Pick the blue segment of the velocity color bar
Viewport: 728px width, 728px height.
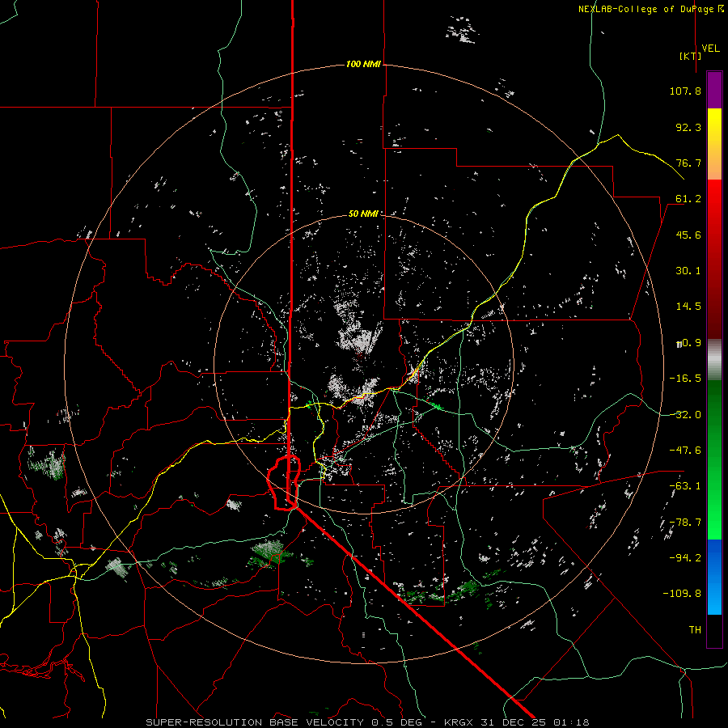[714, 577]
